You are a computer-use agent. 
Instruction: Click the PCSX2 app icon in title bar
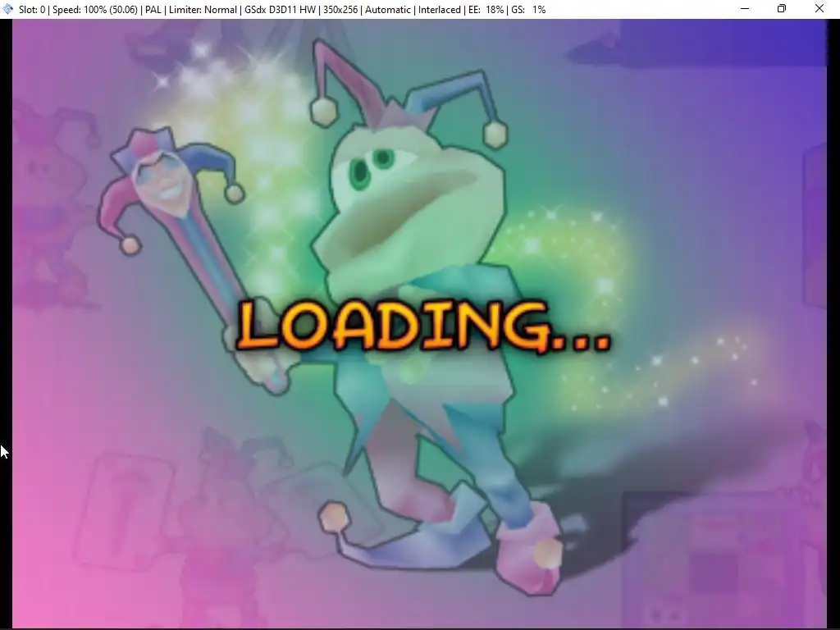[x=7, y=9]
